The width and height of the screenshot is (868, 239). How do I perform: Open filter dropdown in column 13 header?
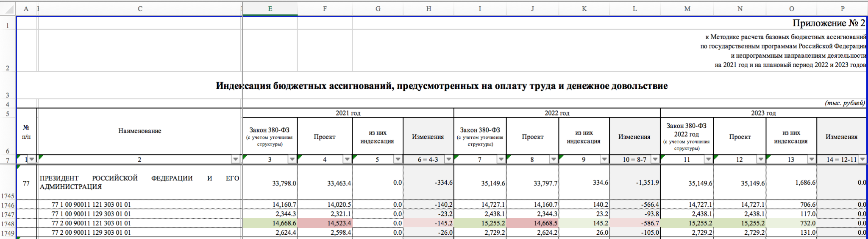[811, 159]
